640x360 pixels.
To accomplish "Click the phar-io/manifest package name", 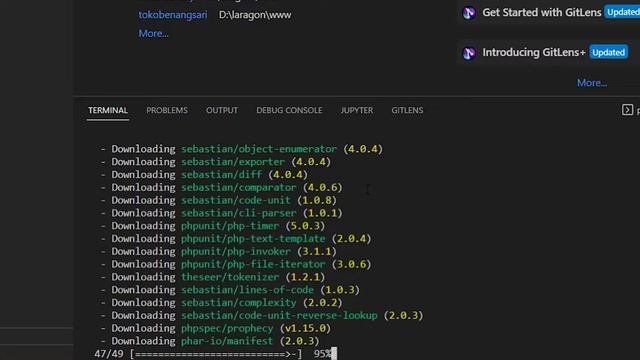I will (227, 341).
